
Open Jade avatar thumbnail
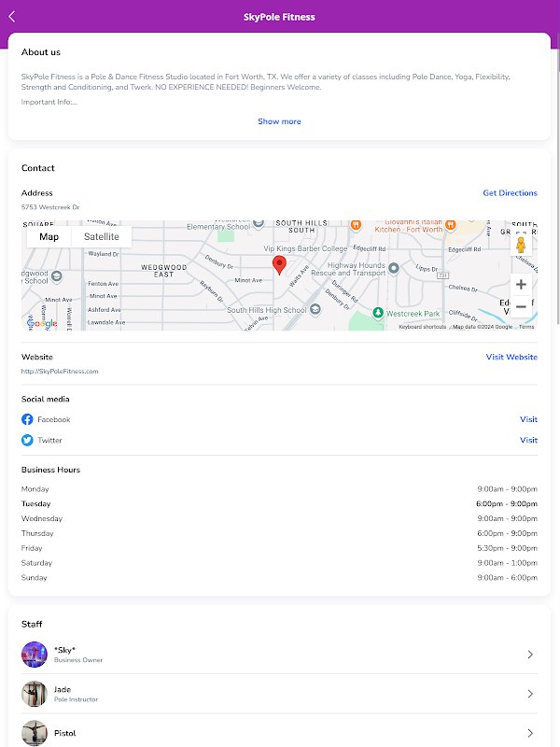point(35,694)
